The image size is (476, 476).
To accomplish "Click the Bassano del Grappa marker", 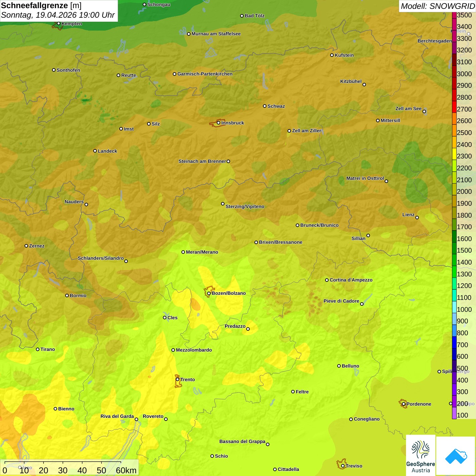I will point(268,444).
